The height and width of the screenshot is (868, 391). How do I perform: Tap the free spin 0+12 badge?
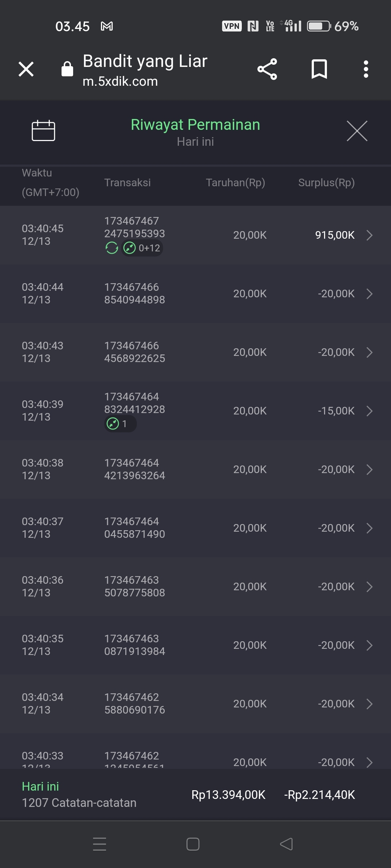142,248
